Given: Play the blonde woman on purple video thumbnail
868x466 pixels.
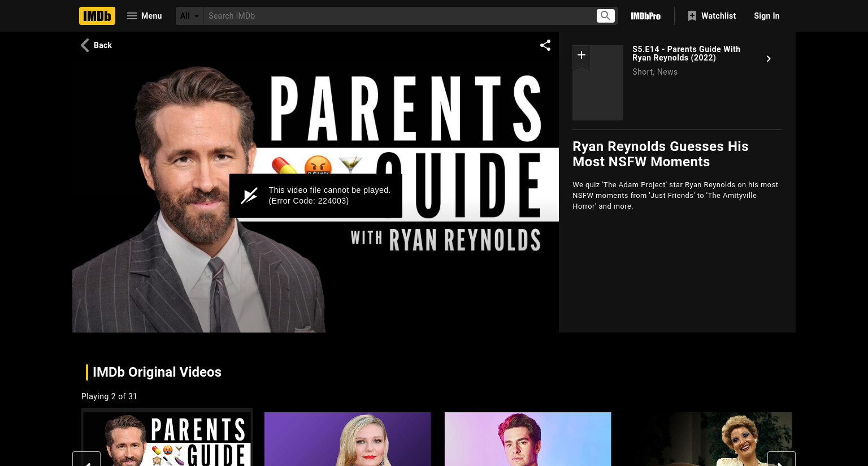Looking at the screenshot, I should pos(348,439).
